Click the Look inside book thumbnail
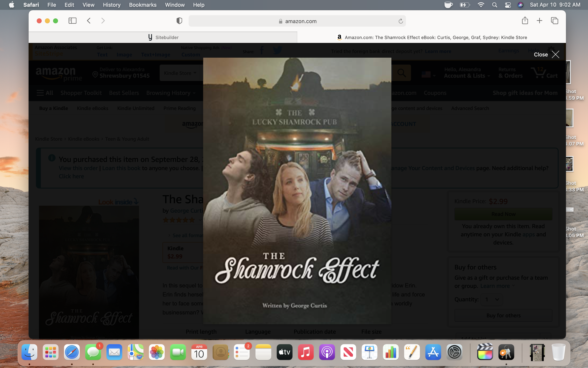Viewport: 588px width, 368px height. pos(89,272)
